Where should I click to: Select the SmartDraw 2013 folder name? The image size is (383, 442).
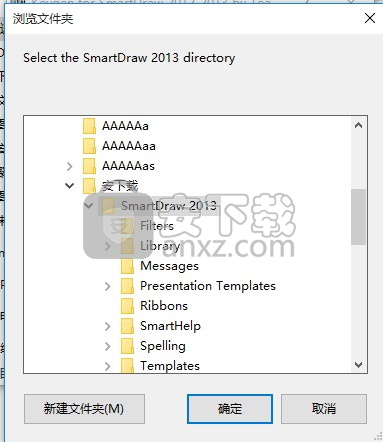point(169,206)
